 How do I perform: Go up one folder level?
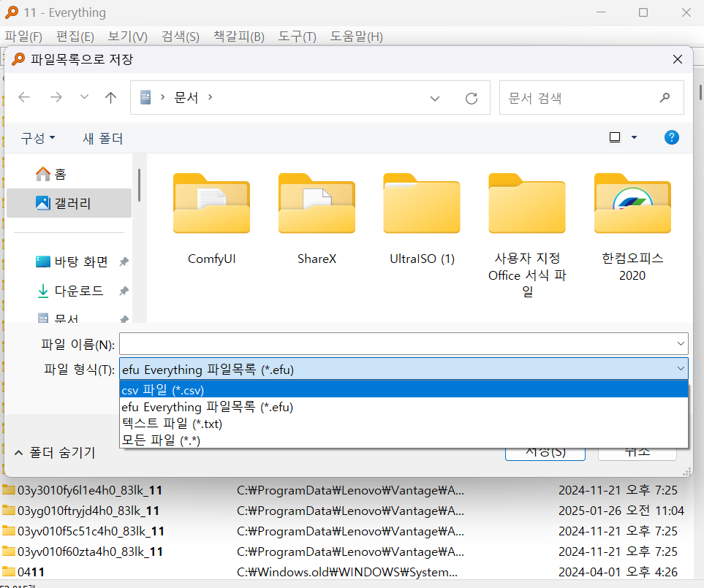[110, 97]
